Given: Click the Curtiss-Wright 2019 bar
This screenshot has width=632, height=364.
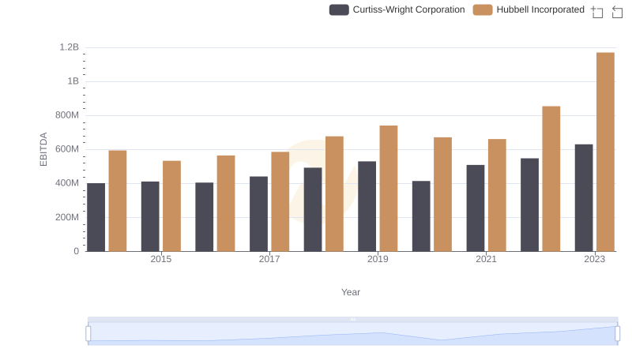Looking at the screenshot, I should pos(367,206).
